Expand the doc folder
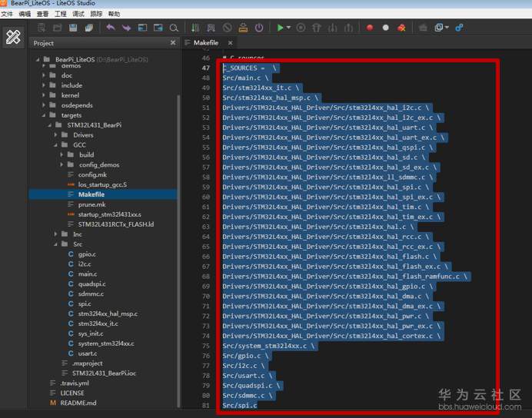This screenshot has width=532, height=418. 43,75
